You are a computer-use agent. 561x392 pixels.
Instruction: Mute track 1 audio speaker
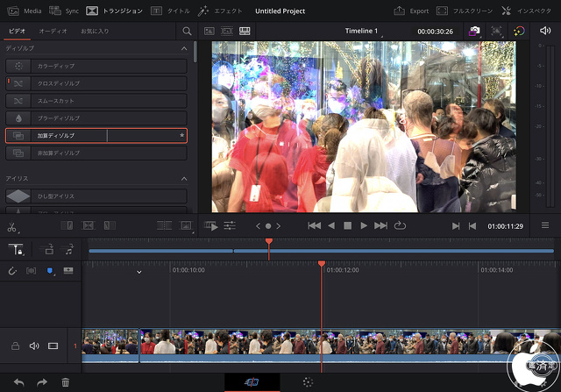(34, 346)
